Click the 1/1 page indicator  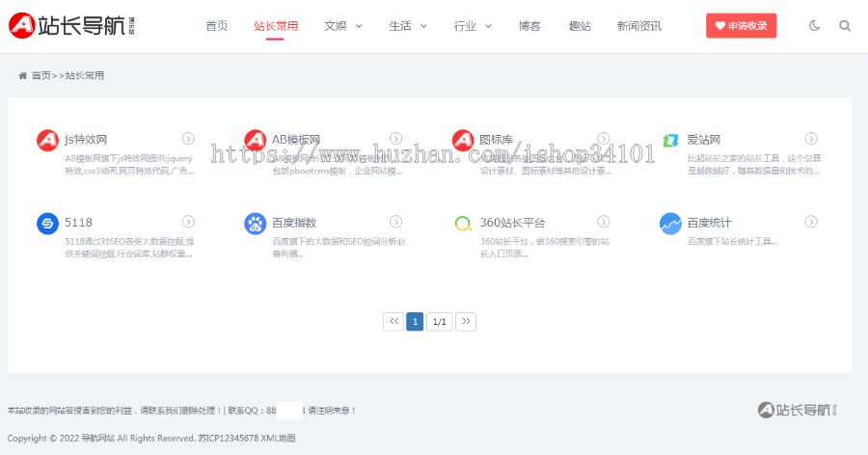pos(440,322)
